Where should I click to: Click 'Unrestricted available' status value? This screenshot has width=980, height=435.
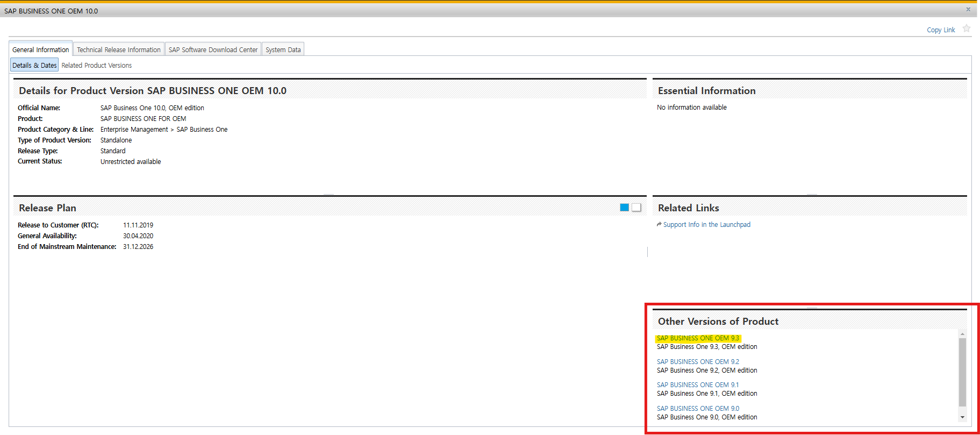click(x=131, y=162)
